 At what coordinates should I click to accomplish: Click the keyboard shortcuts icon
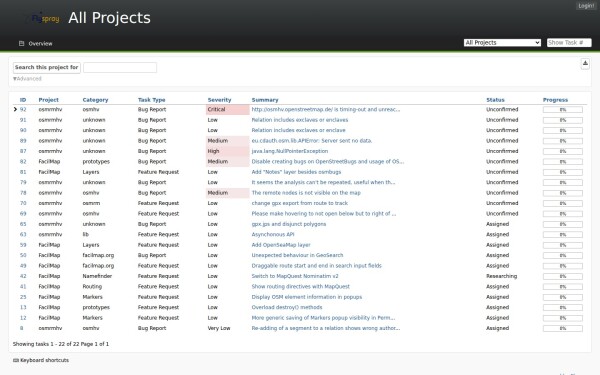[x=16, y=360]
